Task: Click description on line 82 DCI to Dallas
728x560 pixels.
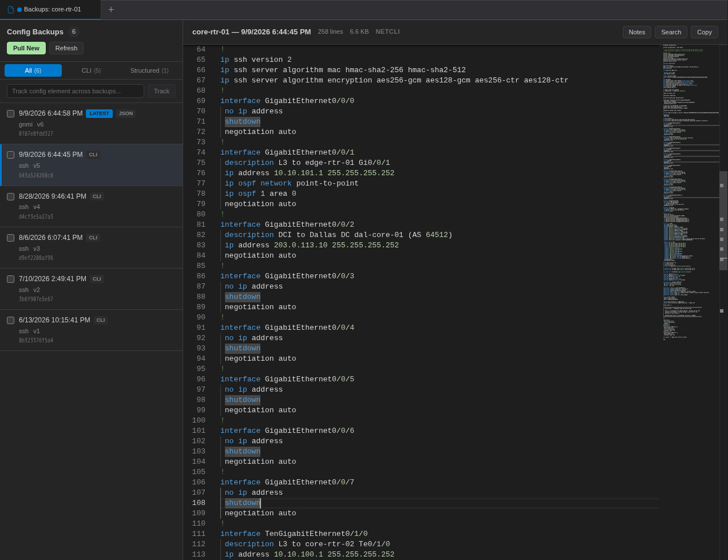Action: (339, 235)
